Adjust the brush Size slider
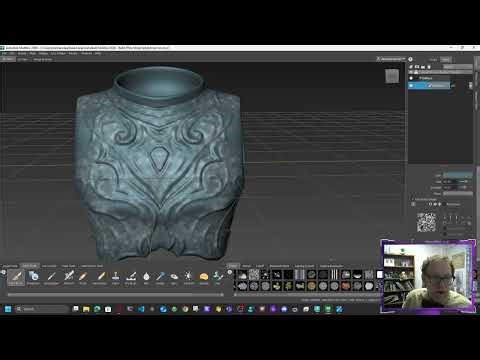 [x=458, y=181]
